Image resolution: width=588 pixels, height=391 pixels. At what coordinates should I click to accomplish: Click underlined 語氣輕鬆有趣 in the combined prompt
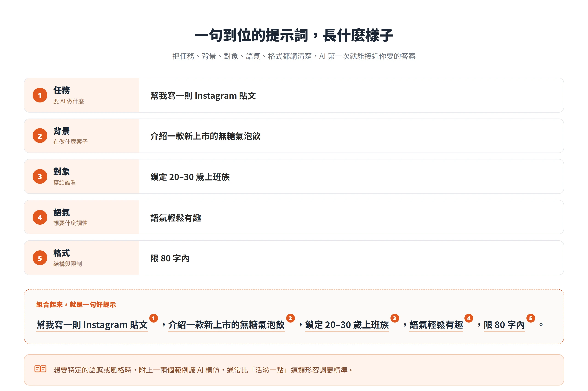[x=436, y=325]
